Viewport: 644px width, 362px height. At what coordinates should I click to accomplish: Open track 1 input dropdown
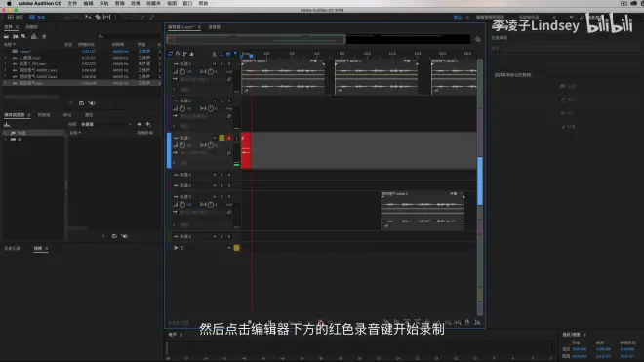[201, 79]
